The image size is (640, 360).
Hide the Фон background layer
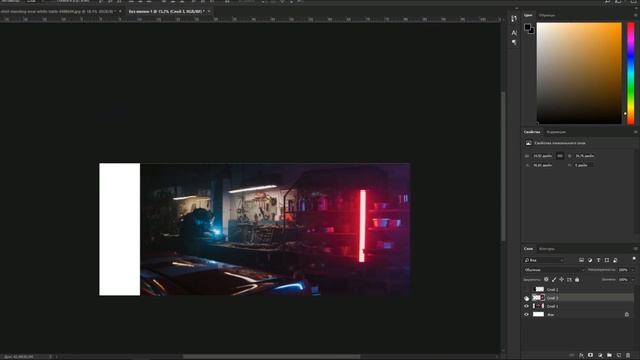(527, 315)
